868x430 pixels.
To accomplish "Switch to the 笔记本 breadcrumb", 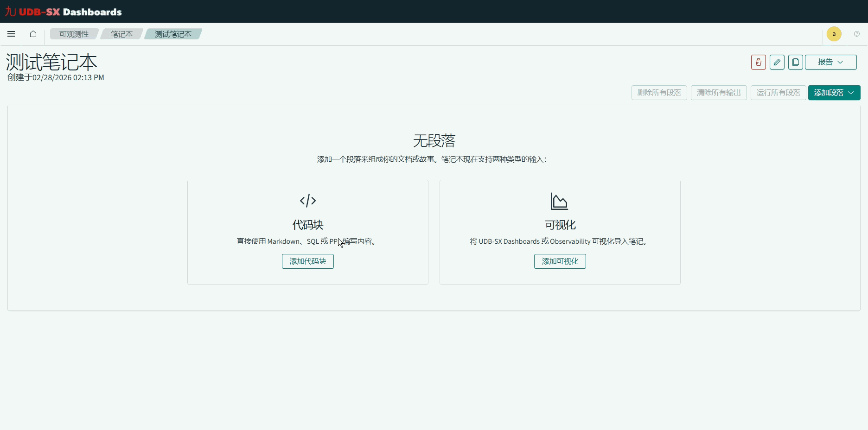I will [x=121, y=34].
